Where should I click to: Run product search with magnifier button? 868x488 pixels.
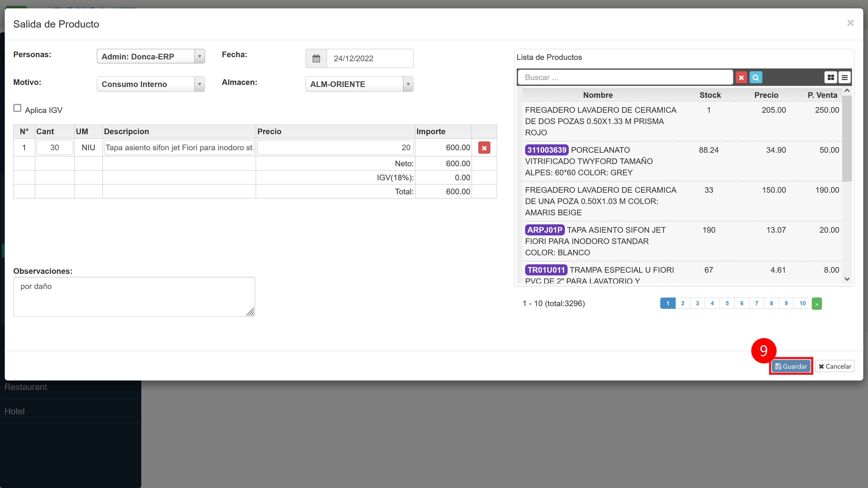756,77
